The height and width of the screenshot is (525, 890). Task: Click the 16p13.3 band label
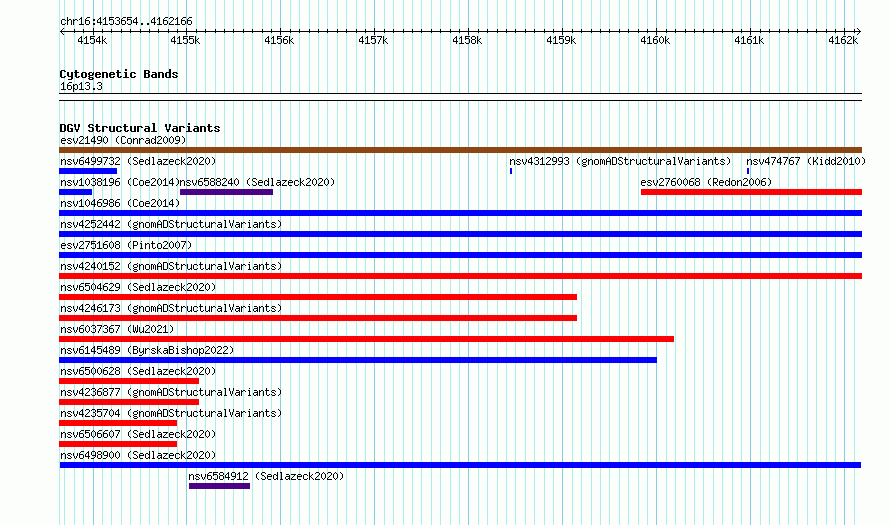(x=81, y=86)
